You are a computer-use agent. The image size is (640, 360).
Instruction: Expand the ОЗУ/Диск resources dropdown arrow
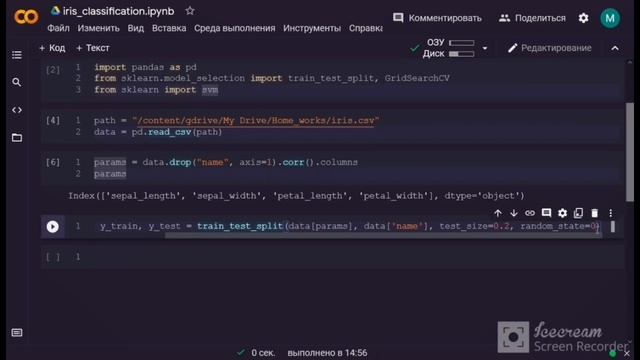(485, 48)
